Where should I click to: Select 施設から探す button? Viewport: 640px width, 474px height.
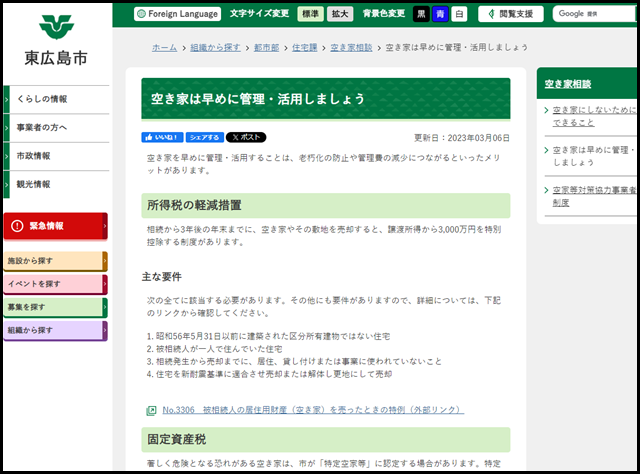(x=56, y=261)
